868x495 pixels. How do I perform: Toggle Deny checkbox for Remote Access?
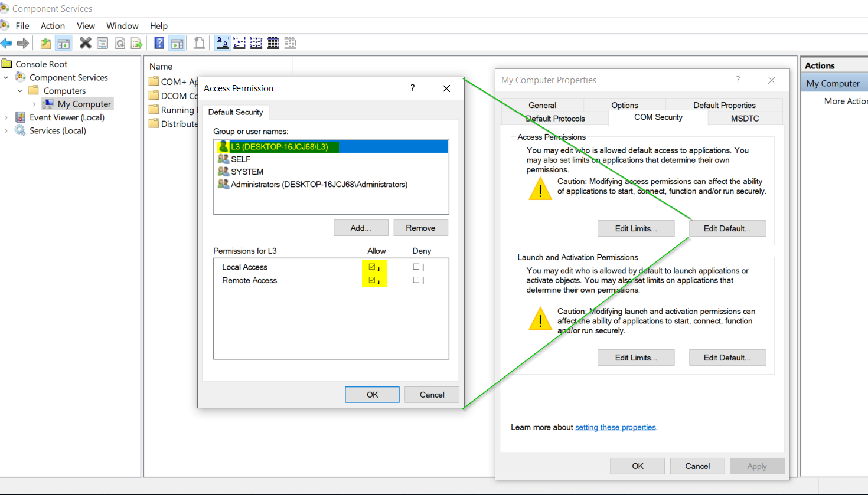coord(416,280)
